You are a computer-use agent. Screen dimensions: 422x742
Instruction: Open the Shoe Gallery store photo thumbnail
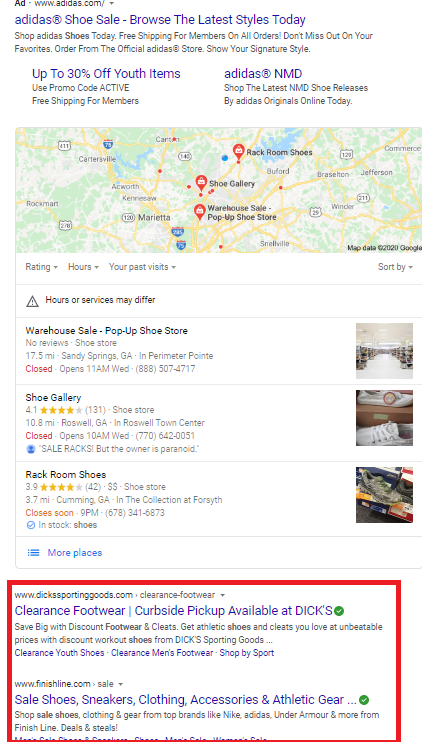pyautogui.click(x=385, y=418)
